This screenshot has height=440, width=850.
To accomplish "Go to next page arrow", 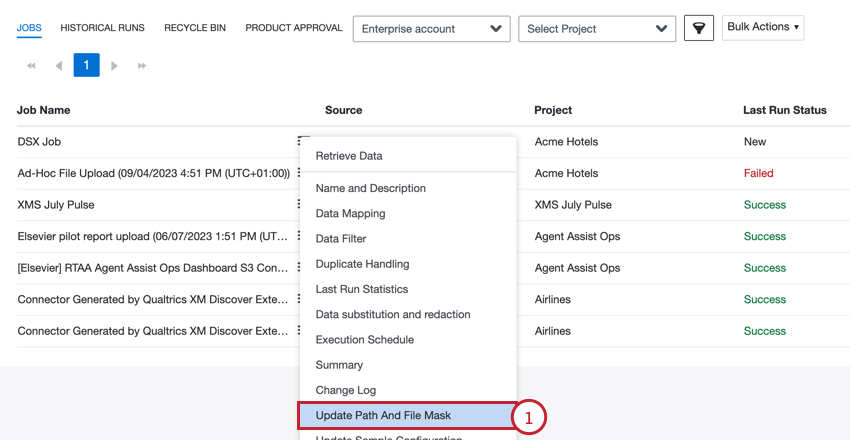I will [x=114, y=66].
